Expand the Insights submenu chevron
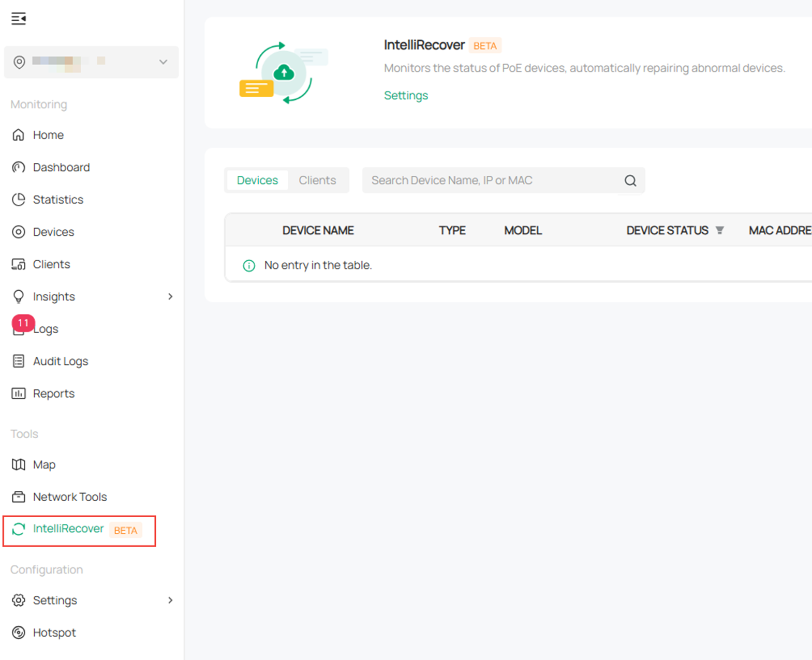 pos(170,296)
